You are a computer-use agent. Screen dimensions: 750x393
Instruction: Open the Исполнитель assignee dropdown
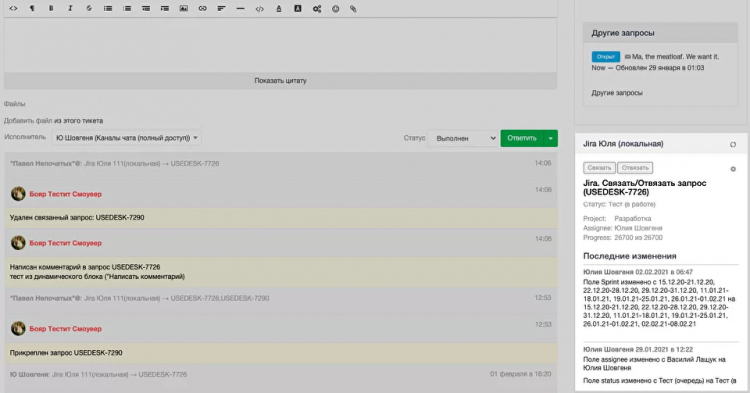coord(126,138)
